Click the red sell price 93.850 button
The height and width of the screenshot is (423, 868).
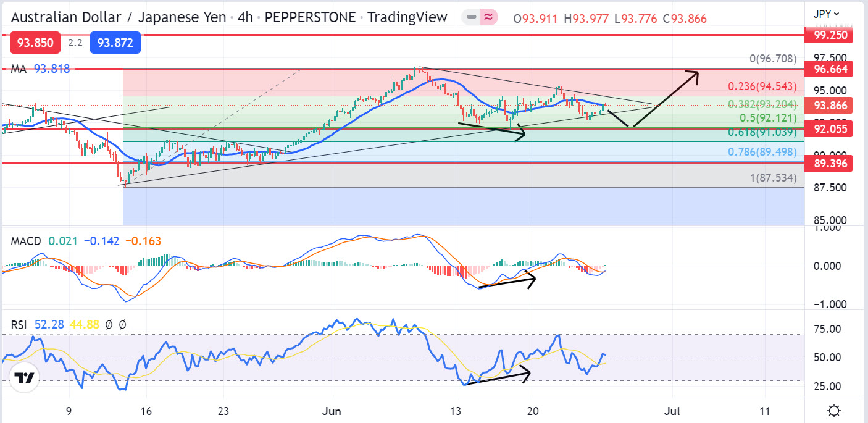(x=35, y=43)
